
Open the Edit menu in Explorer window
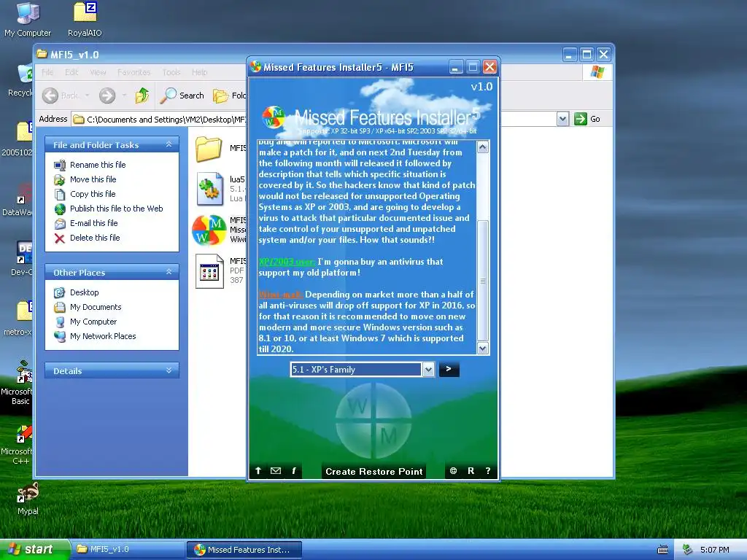point(71,72)
